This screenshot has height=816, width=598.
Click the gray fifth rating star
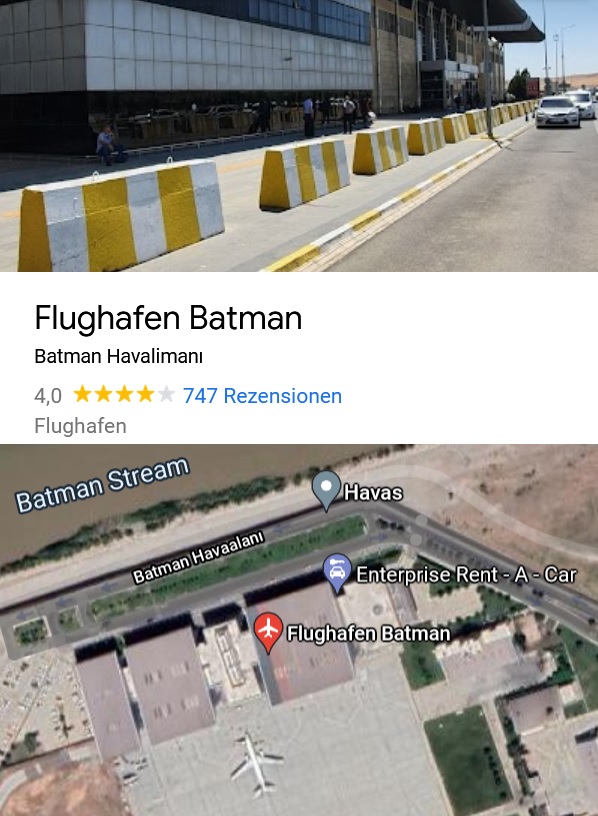(166, 394)
